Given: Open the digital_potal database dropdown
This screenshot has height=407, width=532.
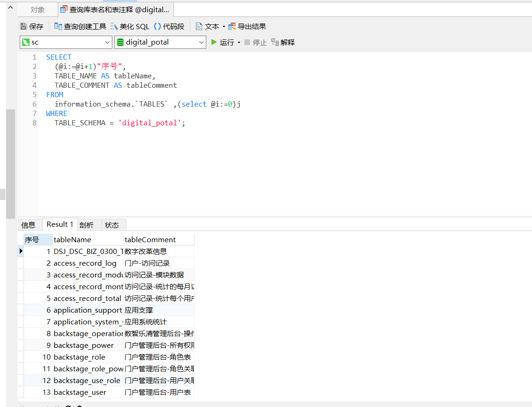Looking at the screenshot, I should 202,42.
